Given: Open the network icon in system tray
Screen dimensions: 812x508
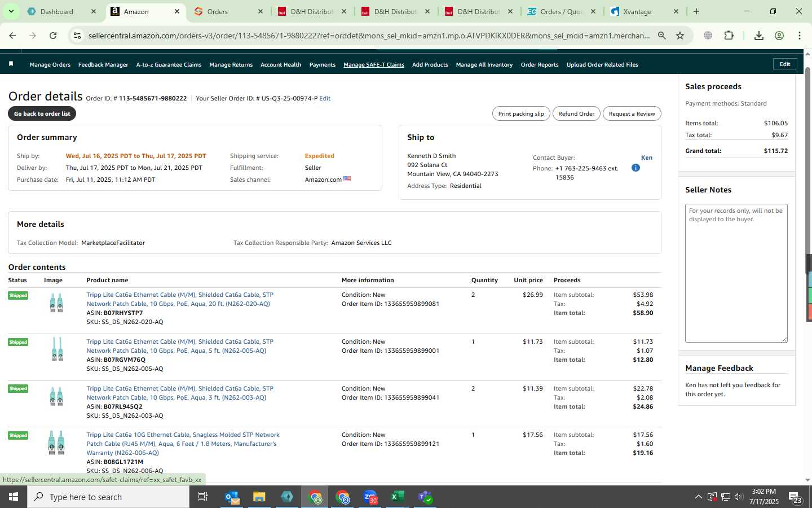Looking at the screenshot, I should point(725,497).
